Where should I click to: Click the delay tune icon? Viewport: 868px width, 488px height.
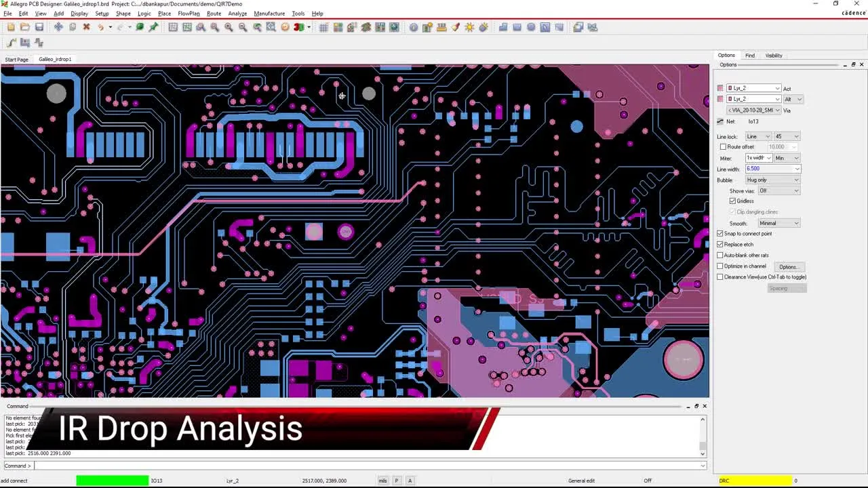click(x=39, y=42)
